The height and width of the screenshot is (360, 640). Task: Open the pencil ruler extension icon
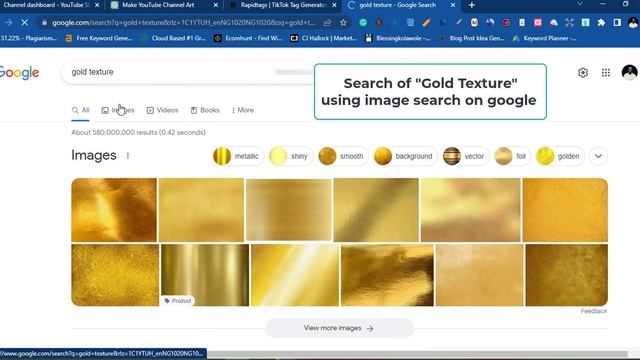(427, 22)
